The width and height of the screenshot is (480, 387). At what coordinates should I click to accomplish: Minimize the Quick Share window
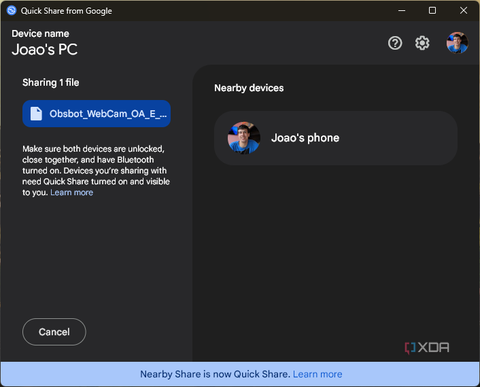[x=402, y=11]
